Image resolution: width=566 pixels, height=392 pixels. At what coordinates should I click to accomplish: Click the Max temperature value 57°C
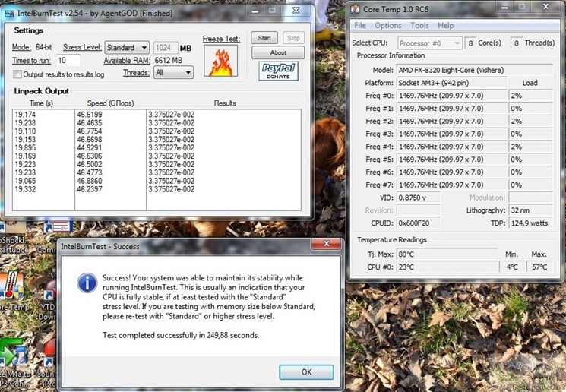click(x=539, y=267)
